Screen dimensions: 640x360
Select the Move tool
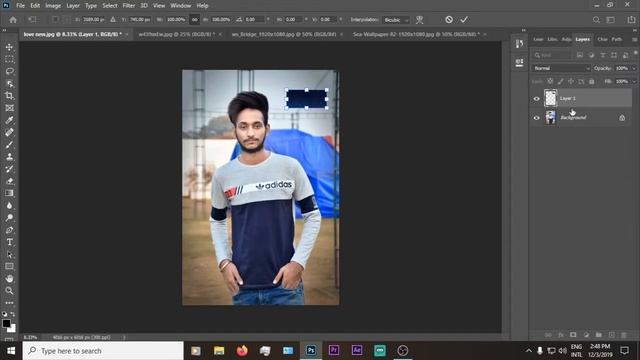click(9, 47)
